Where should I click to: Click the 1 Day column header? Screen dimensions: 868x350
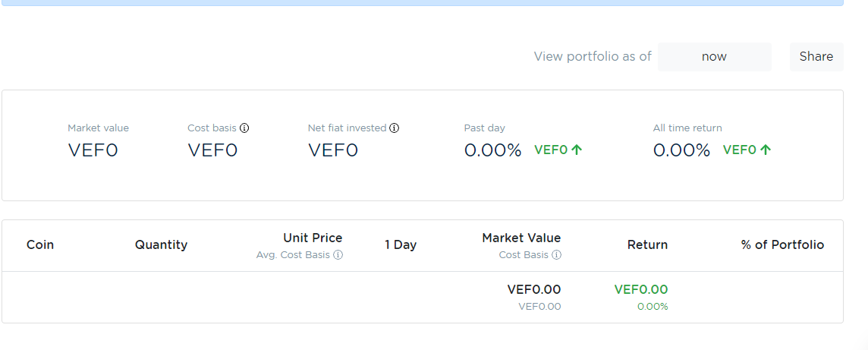401,244
